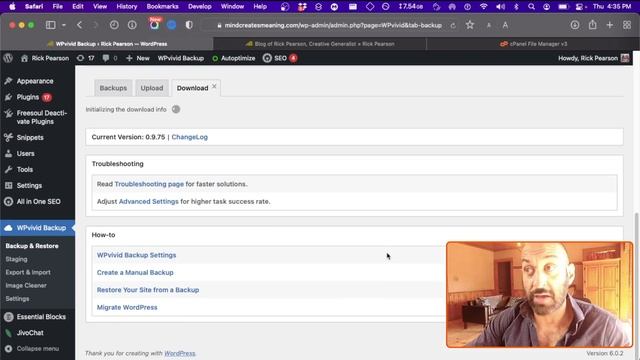The height and width of the screenshot is (360, 640).
Task: Reload the page with the refresh icon
Action: coord(453,25)
